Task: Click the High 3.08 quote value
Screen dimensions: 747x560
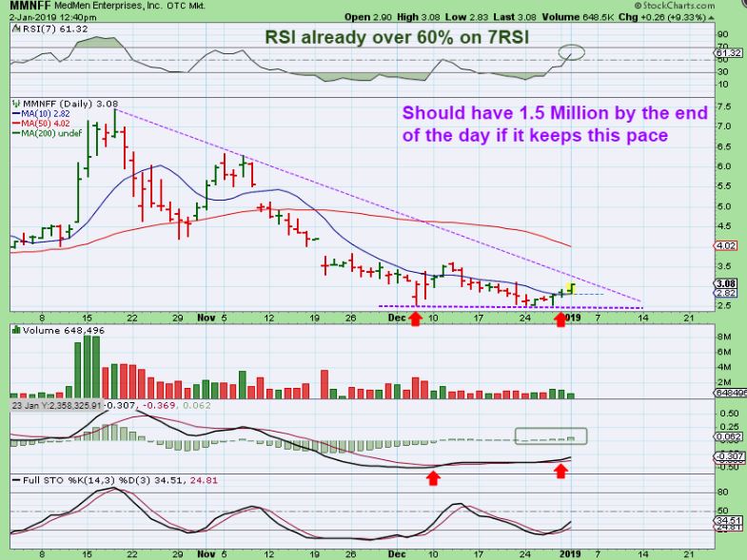Action: click(419, 17)
